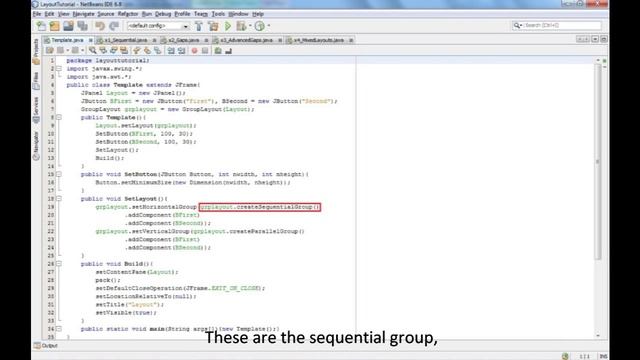Image resolution: width=640 pixels, height=360 pixels.
Task: Click the Profile Project clock icon
Action: 260,26
